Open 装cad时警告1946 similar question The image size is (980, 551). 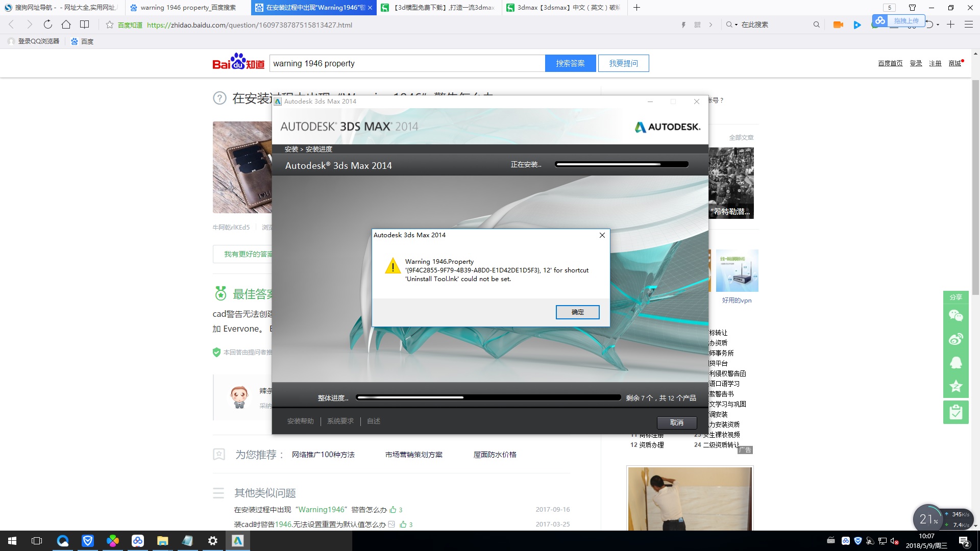(x=309, y=524)
